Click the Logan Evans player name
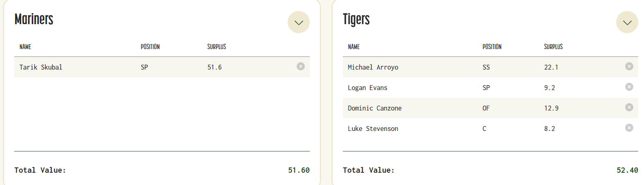 coord(367,88)
